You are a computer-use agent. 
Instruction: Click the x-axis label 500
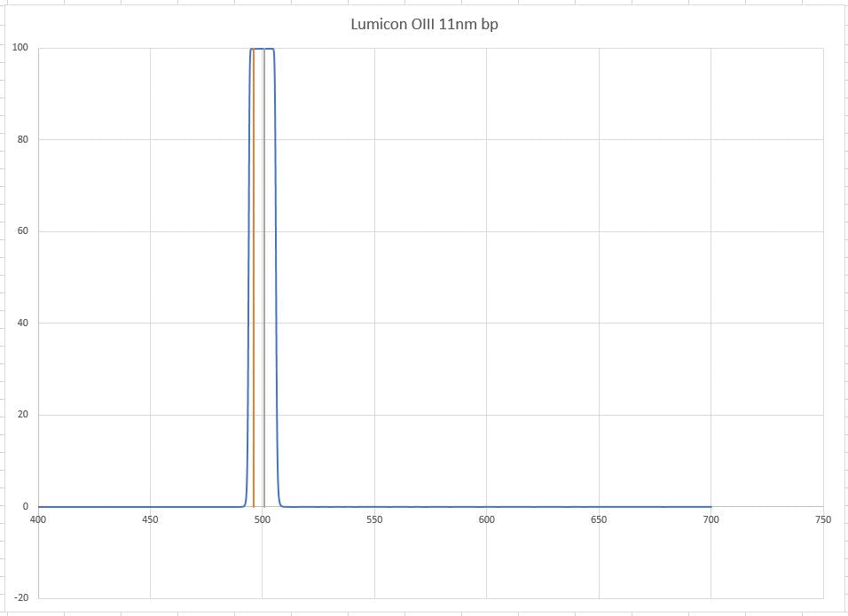point(263,519)
